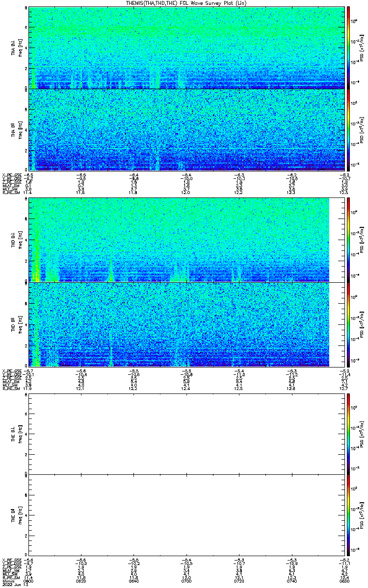Click the colorbar beside THA B-perpendicular panel
The width and height of the screenshot is (368, 588).
point(348,48)
